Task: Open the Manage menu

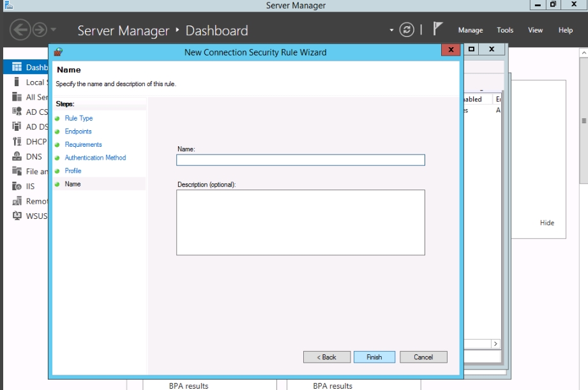Action: point(471,30)
